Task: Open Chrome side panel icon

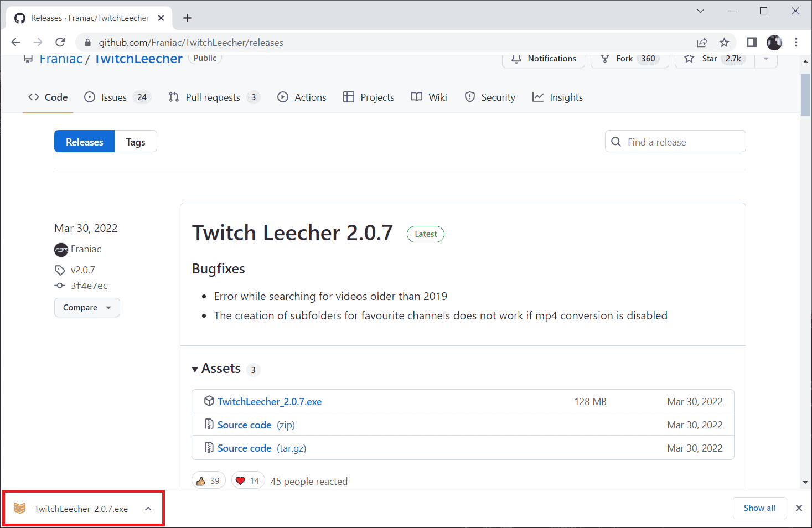Action: click(x=752, y=43)
